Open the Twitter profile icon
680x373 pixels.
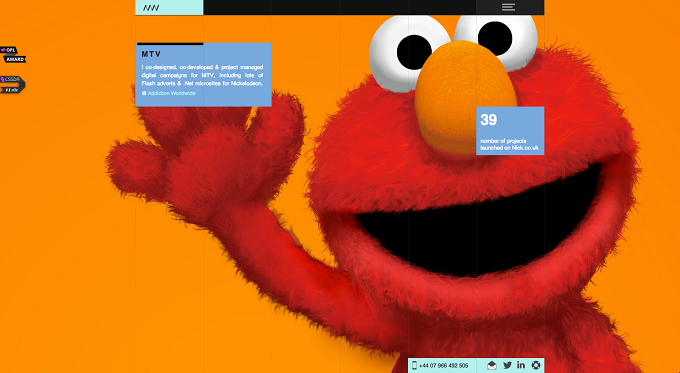507,365
